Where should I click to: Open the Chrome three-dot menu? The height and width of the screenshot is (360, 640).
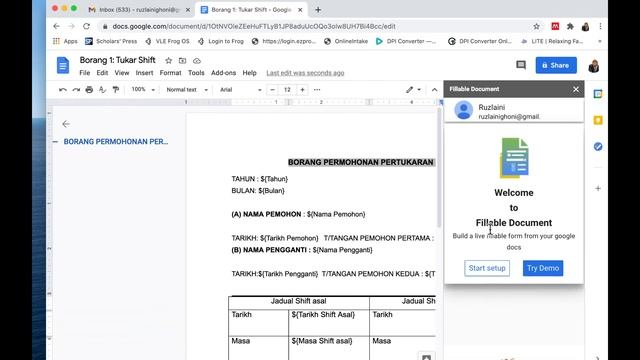(600, 27)
